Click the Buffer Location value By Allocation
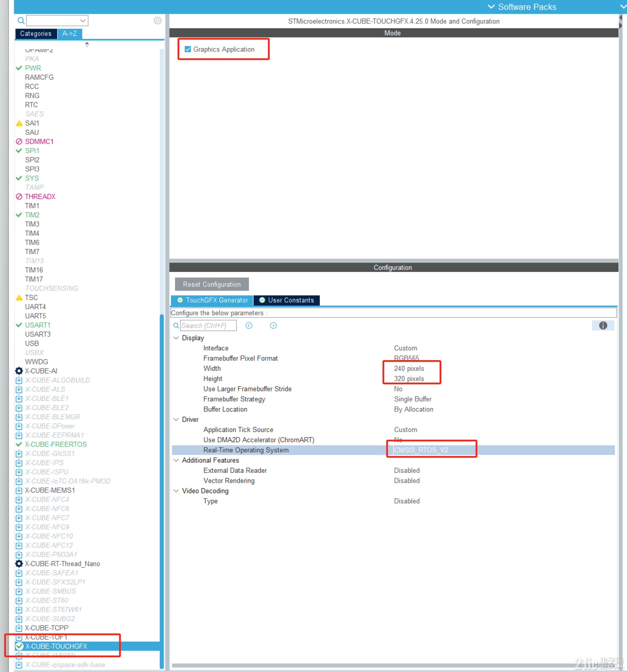The height and width of the screenshot is (672, 627). tap(414, 409)
